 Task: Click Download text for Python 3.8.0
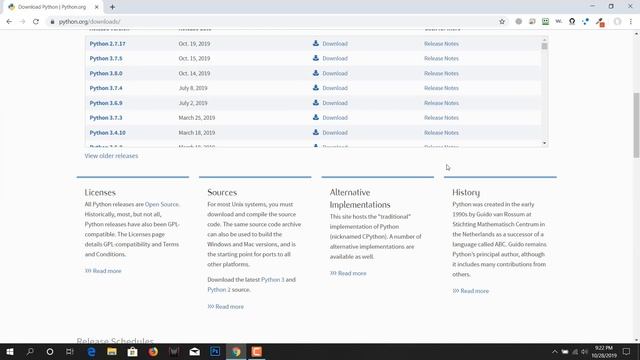click(x=335, y=73)
